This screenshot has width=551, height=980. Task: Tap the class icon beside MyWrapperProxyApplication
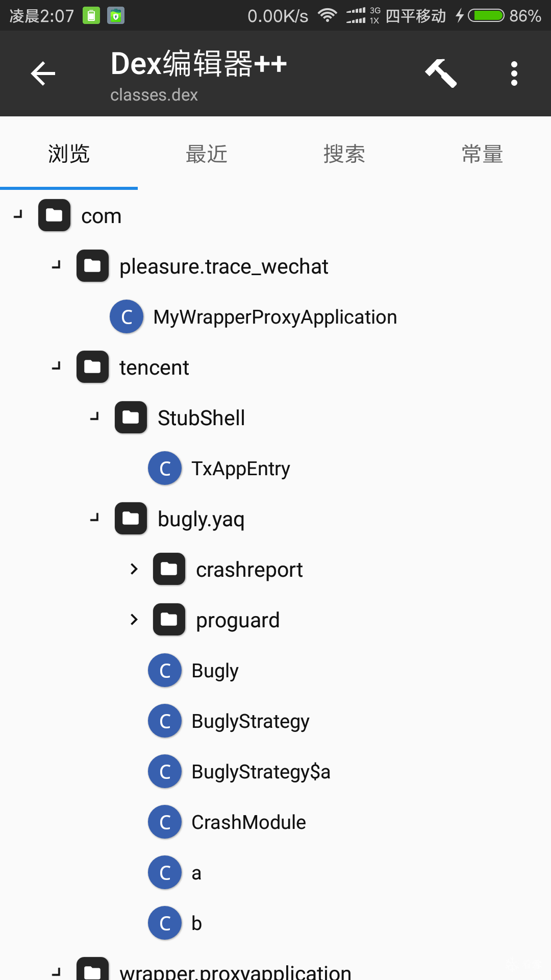pyautogui.click(x=127, y=317)
